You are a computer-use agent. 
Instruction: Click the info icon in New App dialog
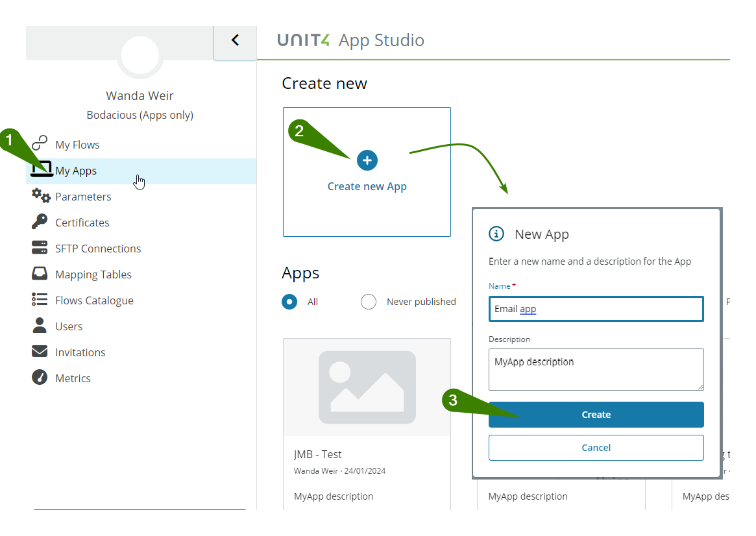(496, 234)
